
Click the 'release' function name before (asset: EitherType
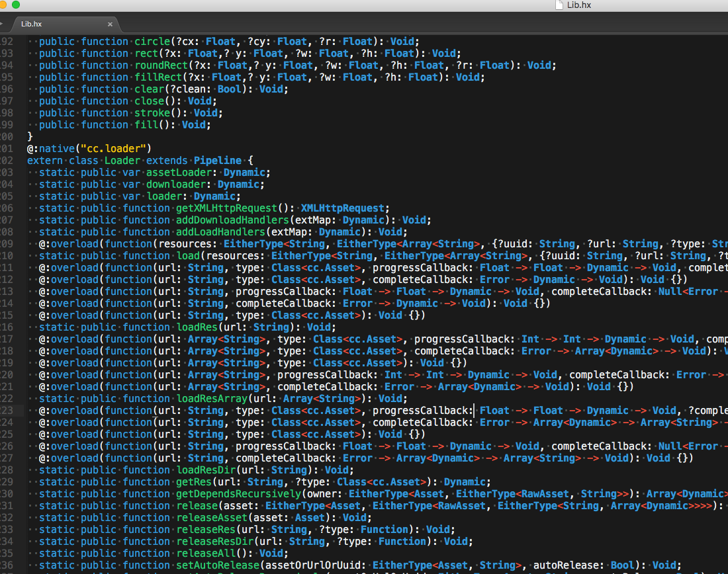click(197, 506)
